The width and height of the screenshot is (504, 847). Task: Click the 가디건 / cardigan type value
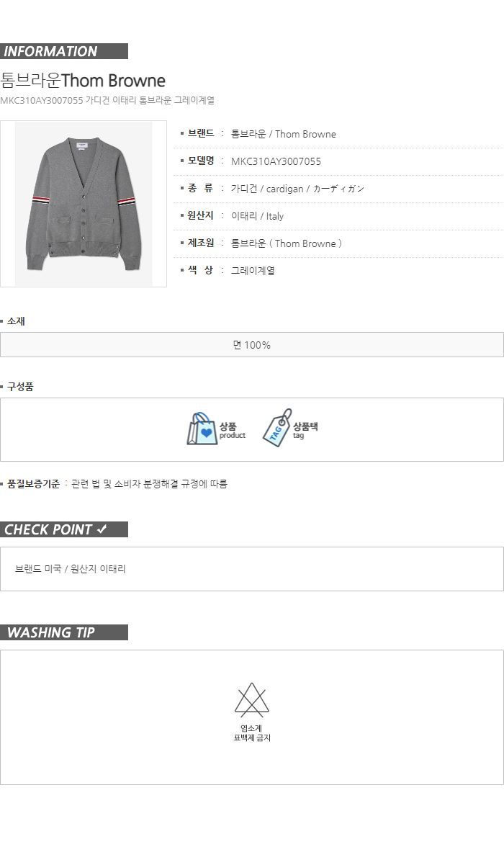(x=297, y=189)
